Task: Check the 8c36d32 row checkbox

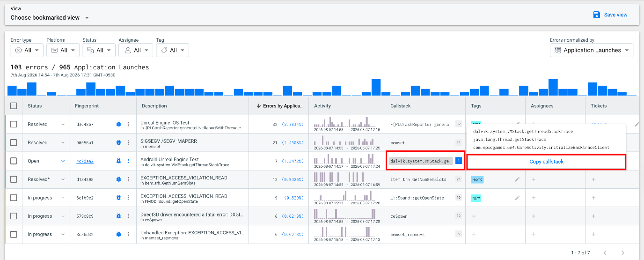Action: point(14,234)
